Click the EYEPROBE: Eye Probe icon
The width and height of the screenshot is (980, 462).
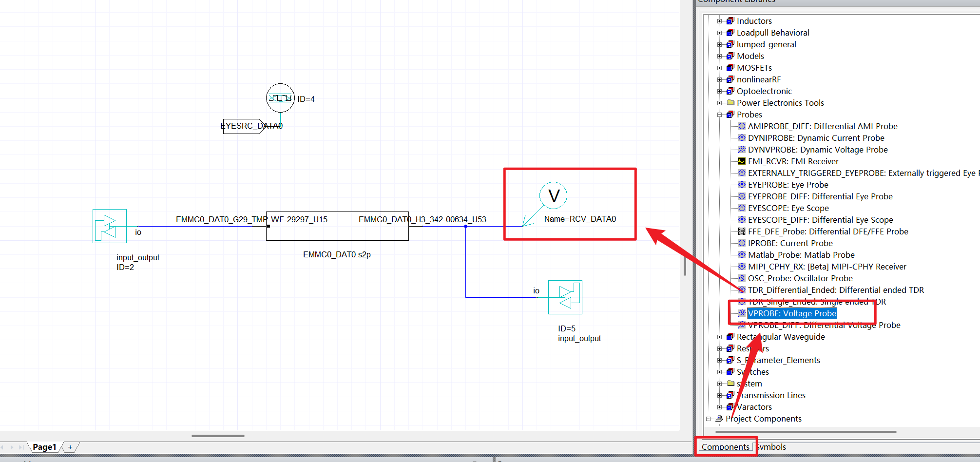pos(742,185)
